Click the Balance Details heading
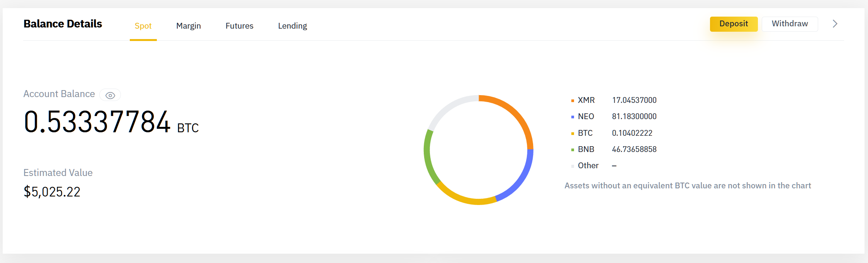Viewport: 868px width, 263px height. [63, 24]
